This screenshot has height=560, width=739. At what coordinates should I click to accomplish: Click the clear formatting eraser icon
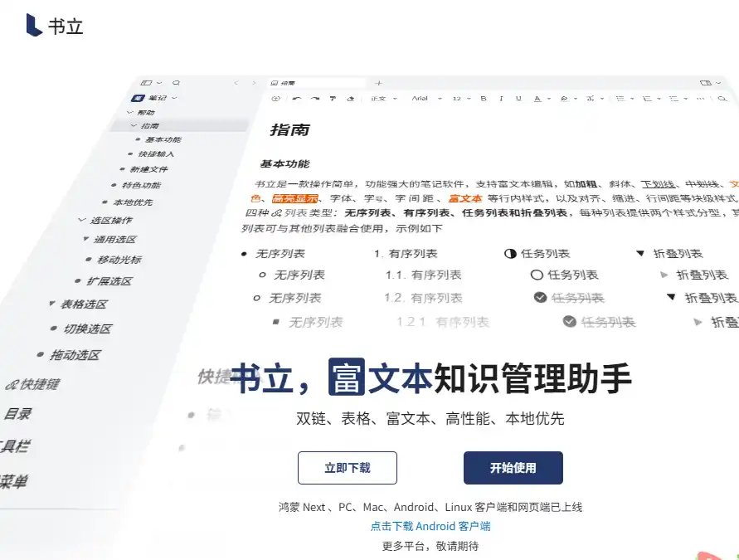click(350, 99)
